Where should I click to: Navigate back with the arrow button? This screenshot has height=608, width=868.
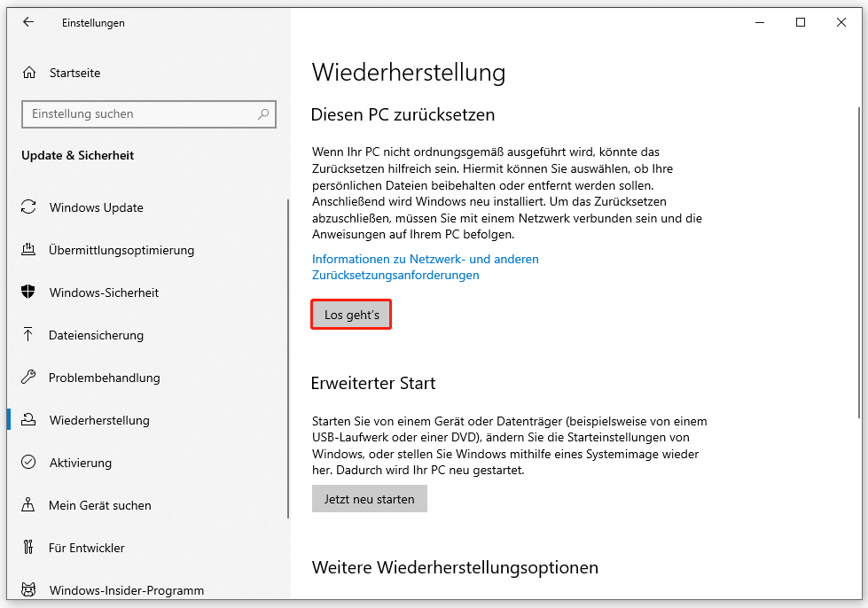pyautogui.click(x=28, y=22)
